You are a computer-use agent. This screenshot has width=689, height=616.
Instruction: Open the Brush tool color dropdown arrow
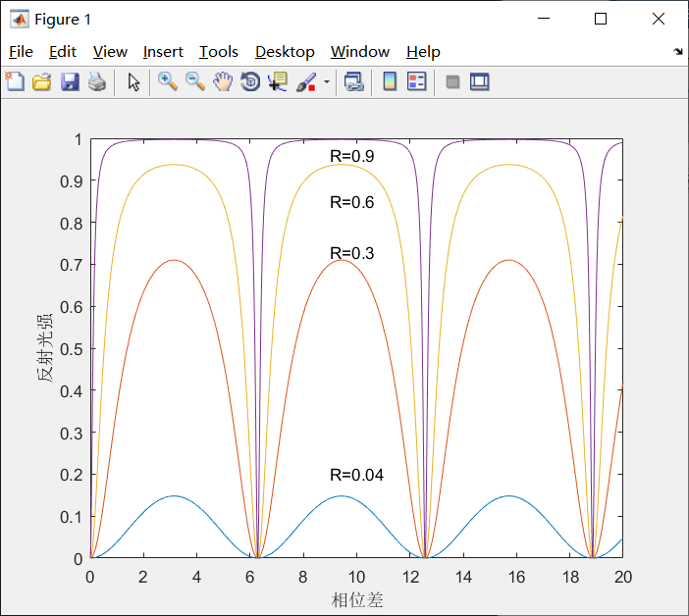click(x=327, y=82)
